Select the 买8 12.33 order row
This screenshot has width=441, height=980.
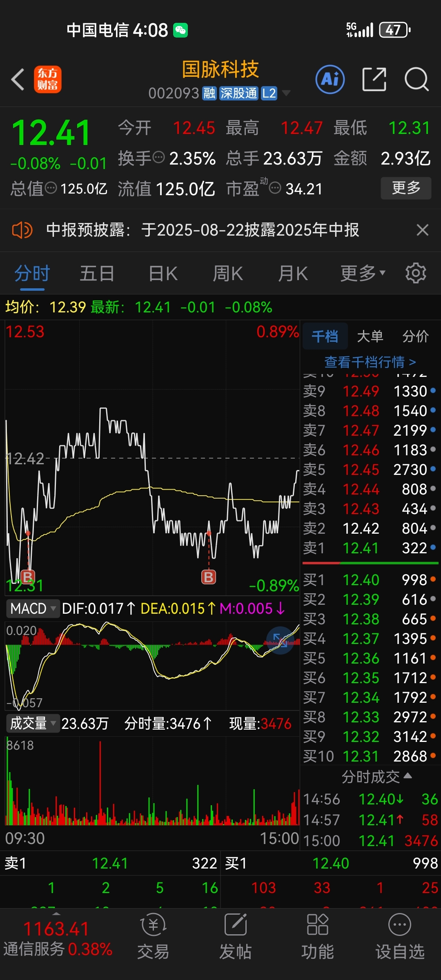[370, 717]
